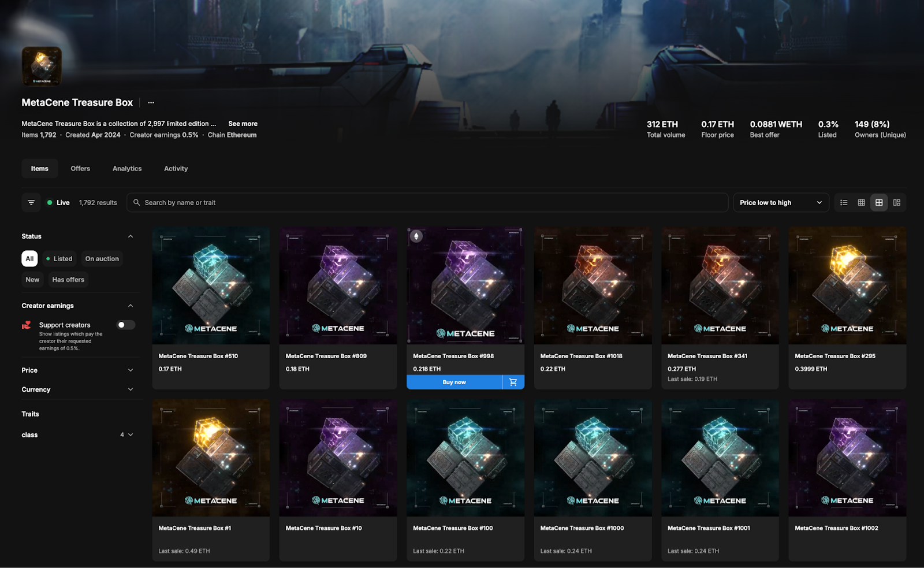Click the more options ellipsis beside collection name

click(151, 102)
